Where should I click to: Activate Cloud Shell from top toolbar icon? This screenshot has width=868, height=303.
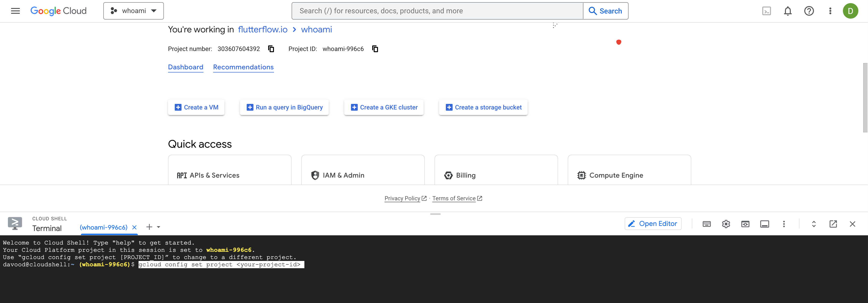pyautogui.click(x=766, y=11)
